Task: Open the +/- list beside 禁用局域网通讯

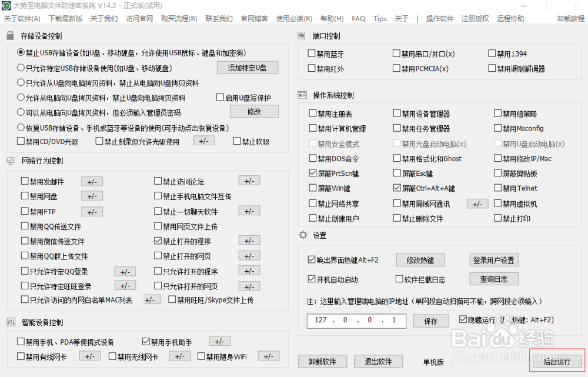Action: point(477,203)
